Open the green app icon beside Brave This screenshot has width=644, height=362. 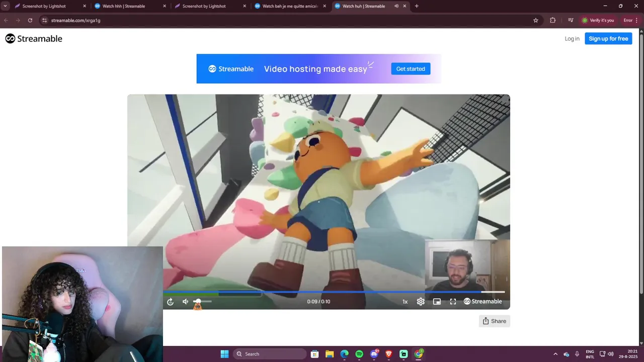[x=404, y=354]
